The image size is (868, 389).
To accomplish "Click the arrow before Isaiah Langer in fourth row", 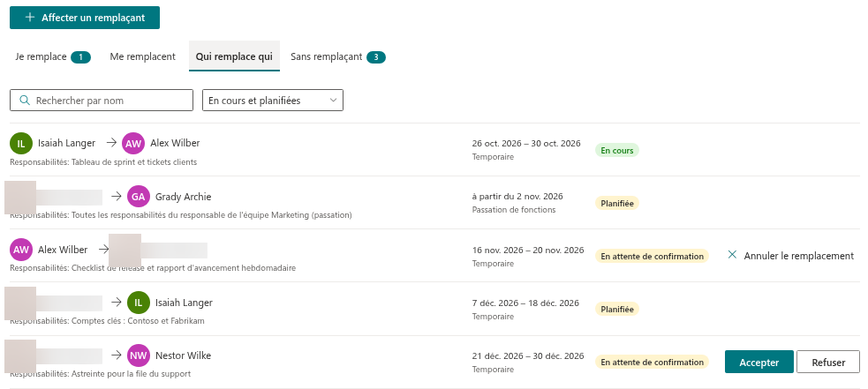I will tap(117, 303).
